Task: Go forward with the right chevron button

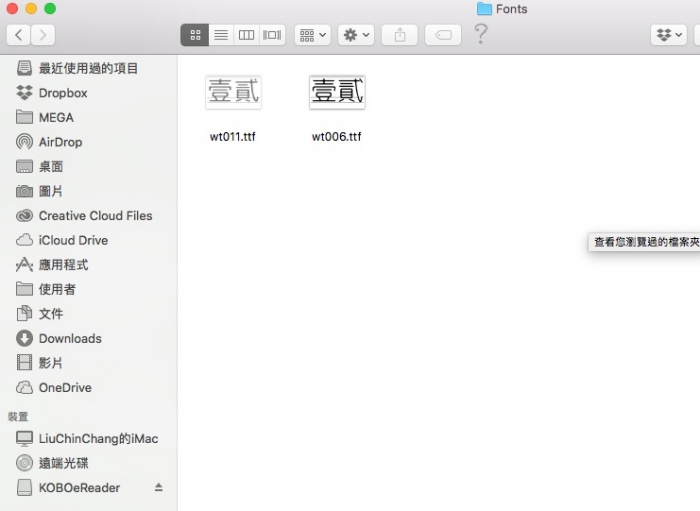Action: (x=43, y=35)
